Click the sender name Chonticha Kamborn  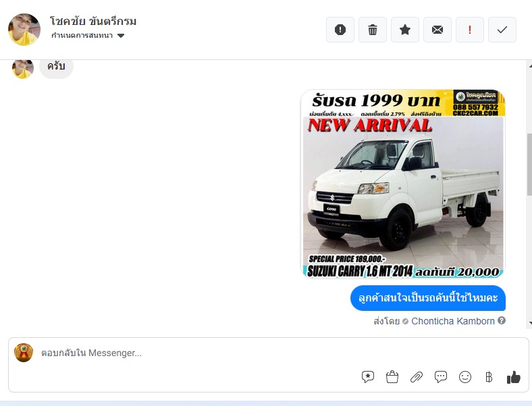pos(452,321)
